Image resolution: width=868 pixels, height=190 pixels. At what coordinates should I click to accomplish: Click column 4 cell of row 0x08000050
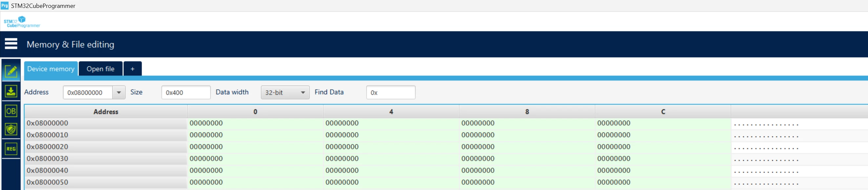(x=391, y=182)
